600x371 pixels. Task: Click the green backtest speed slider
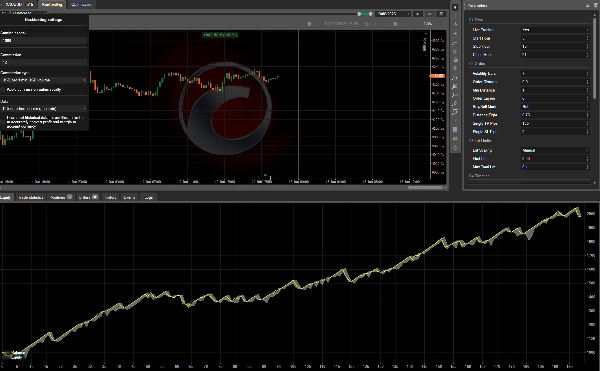click(x=365, y=14)
